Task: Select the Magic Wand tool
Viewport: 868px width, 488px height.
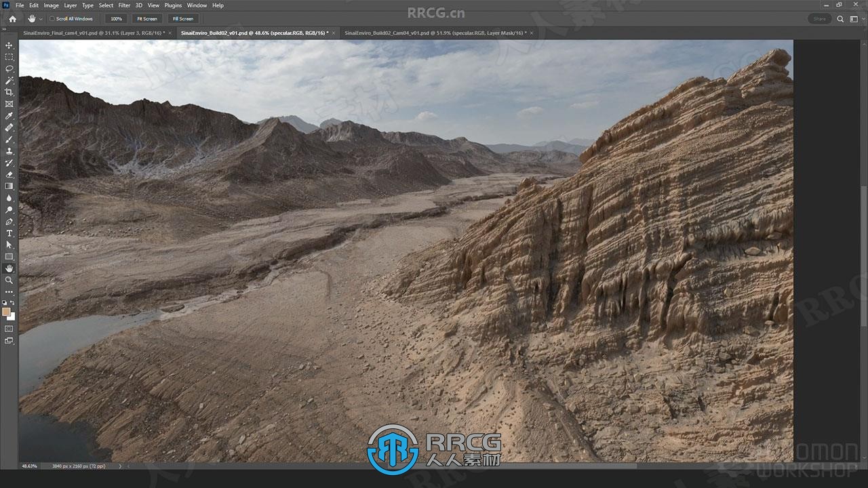Action: (x=9, y=81)
